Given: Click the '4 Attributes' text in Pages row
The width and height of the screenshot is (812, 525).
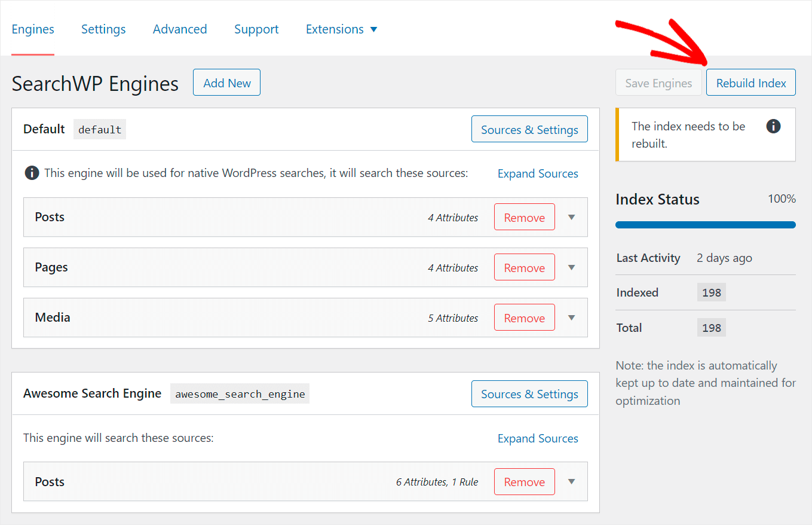Looking at the screenshot, I should (453, 268).
